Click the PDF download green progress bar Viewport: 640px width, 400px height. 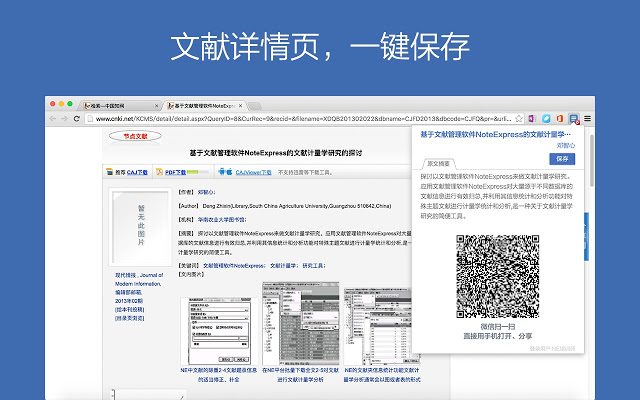coord(198,172)
